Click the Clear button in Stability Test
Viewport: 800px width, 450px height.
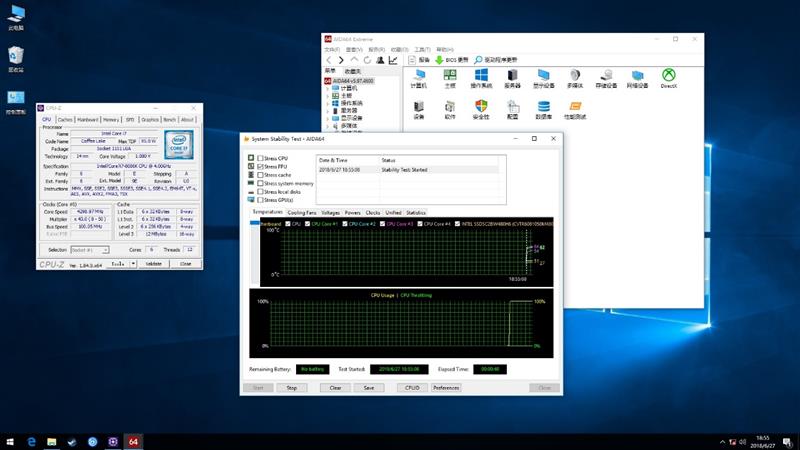click(x=335, y=388)
